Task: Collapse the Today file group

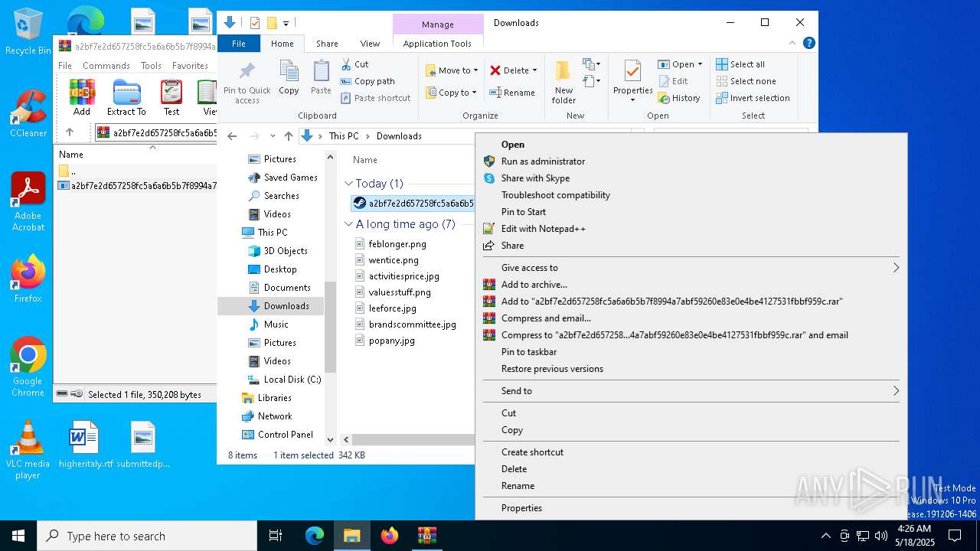Action: pos(348,184)
